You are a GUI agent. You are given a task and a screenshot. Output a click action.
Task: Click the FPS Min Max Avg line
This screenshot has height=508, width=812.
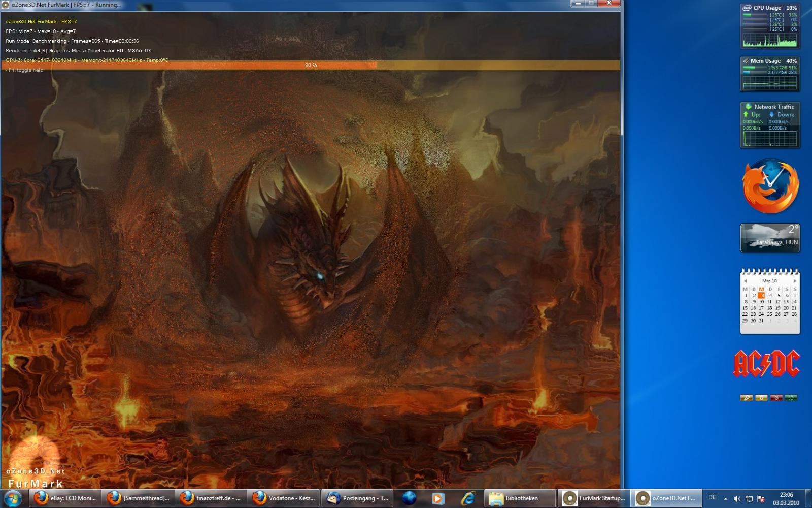point(41,31)
